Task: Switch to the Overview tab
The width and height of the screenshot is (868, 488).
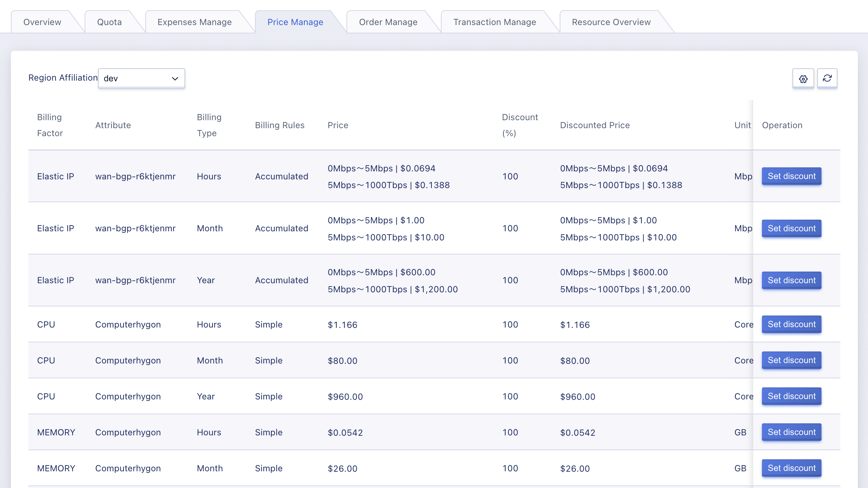Action: pos(42,22)
